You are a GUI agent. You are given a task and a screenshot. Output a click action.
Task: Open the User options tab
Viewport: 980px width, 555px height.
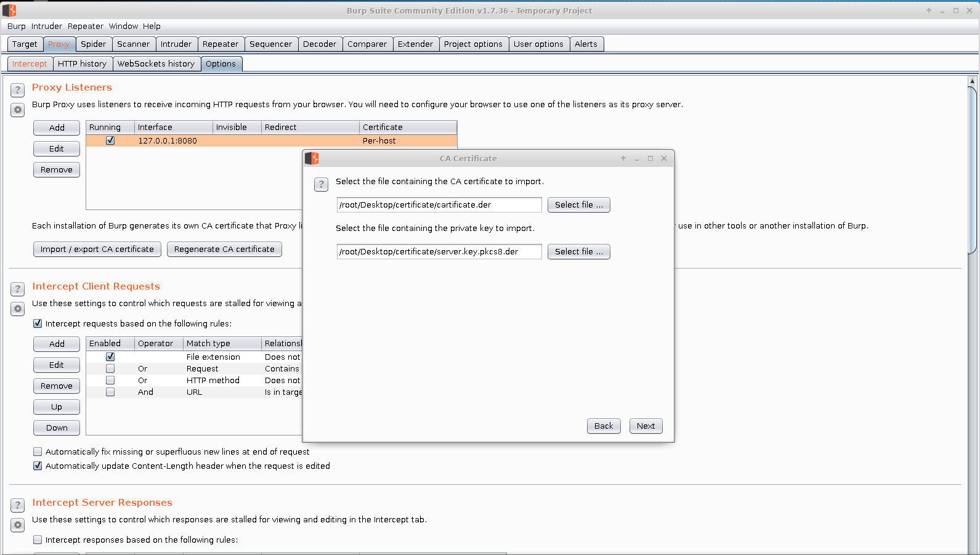click(x=538, y=44)
